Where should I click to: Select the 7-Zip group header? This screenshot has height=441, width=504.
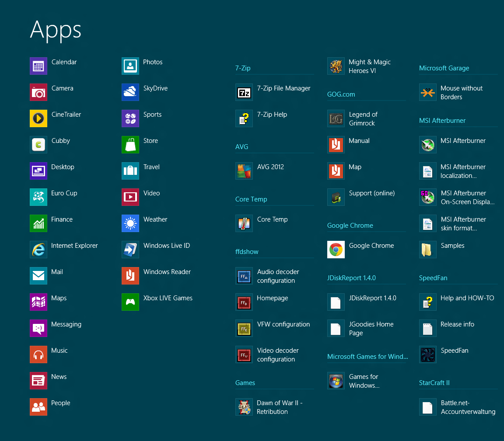(x=243, y=68)
